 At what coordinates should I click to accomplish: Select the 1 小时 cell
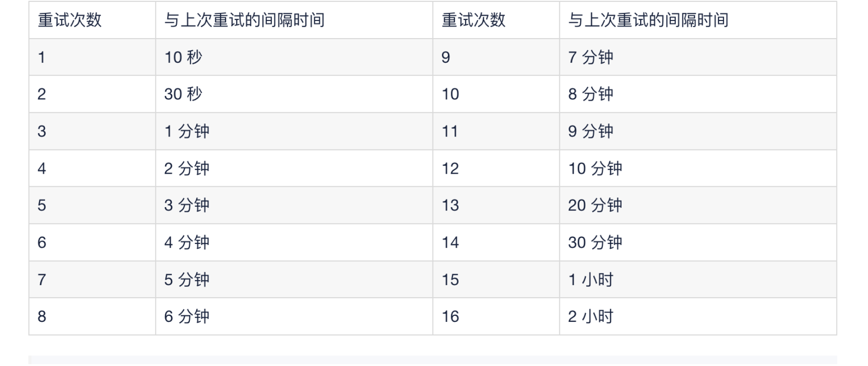pos(590,280)
